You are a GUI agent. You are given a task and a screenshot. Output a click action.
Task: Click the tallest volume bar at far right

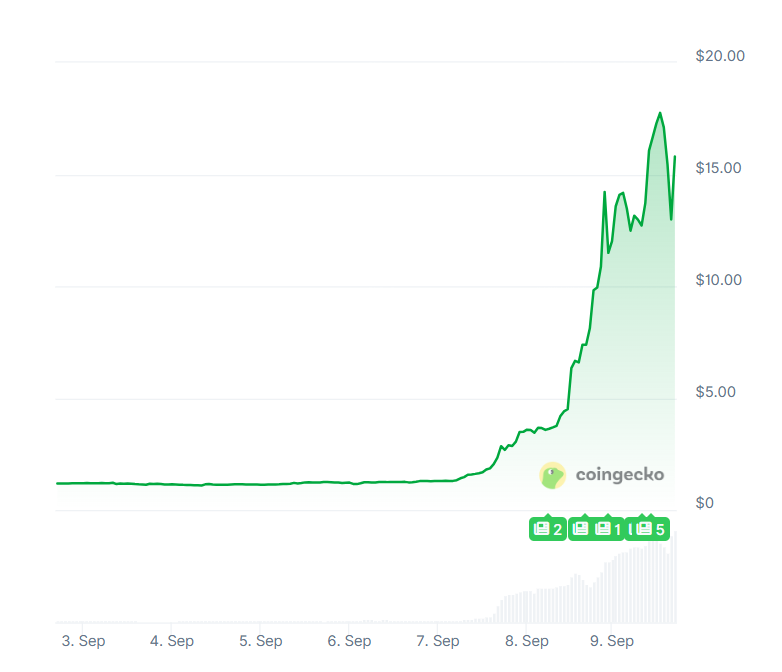[675, 578]
